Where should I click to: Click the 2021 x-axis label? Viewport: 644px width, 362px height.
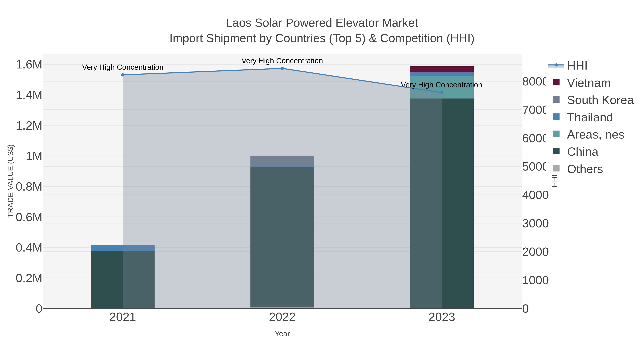click(x=123, y=317)
